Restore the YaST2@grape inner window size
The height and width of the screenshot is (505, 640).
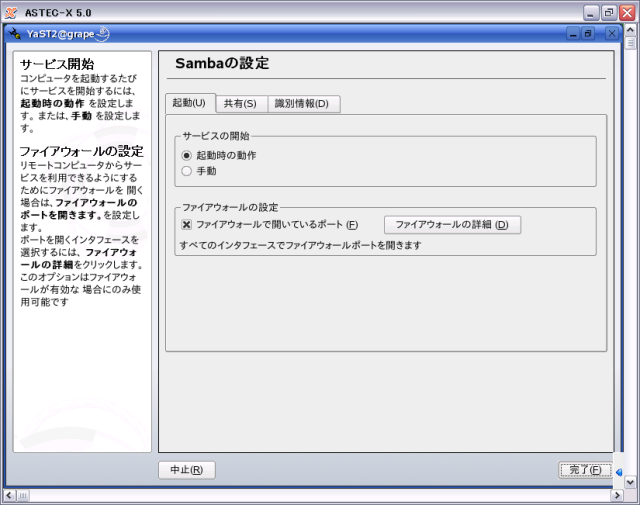click(x=590, y=34)
